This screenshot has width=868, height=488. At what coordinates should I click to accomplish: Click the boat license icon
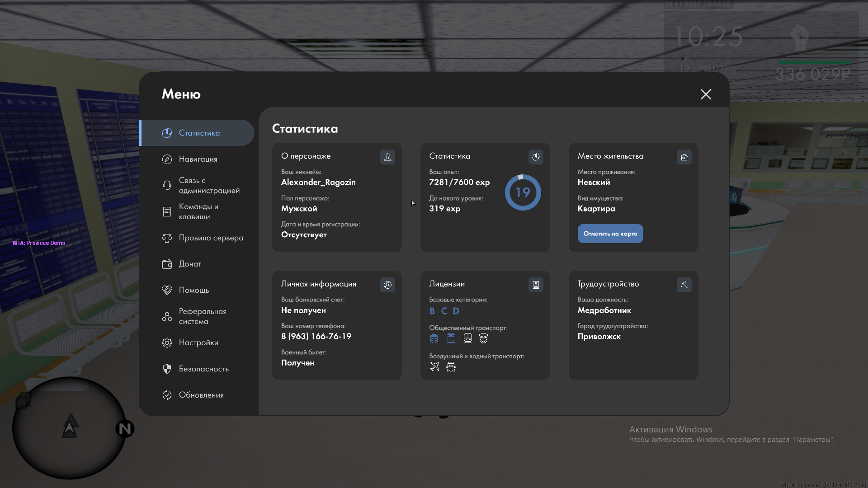(451, 366)
